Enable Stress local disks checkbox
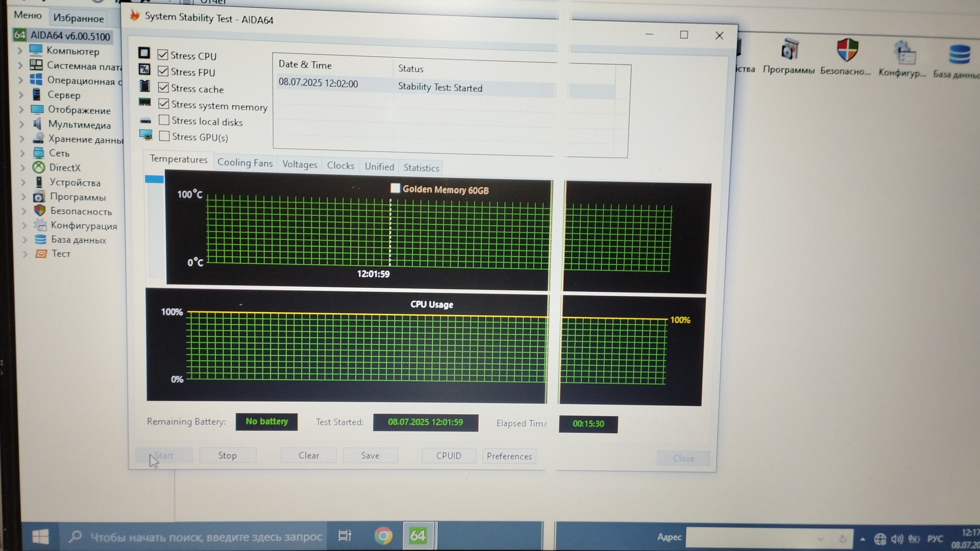 (164, 120)
